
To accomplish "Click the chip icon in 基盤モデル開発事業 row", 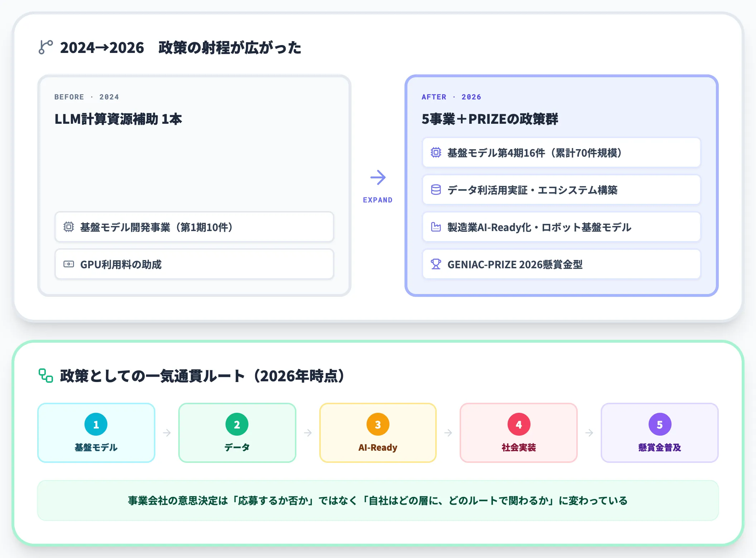I will 69,227.
